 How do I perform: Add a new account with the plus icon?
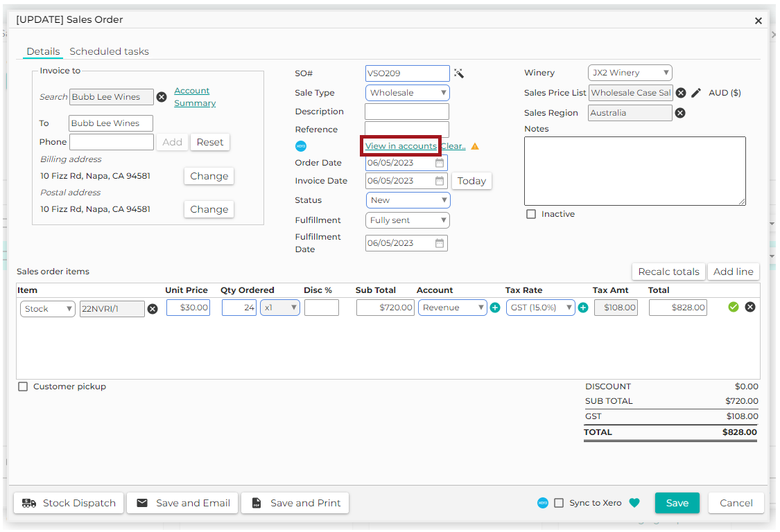click(x=495, y=308)
